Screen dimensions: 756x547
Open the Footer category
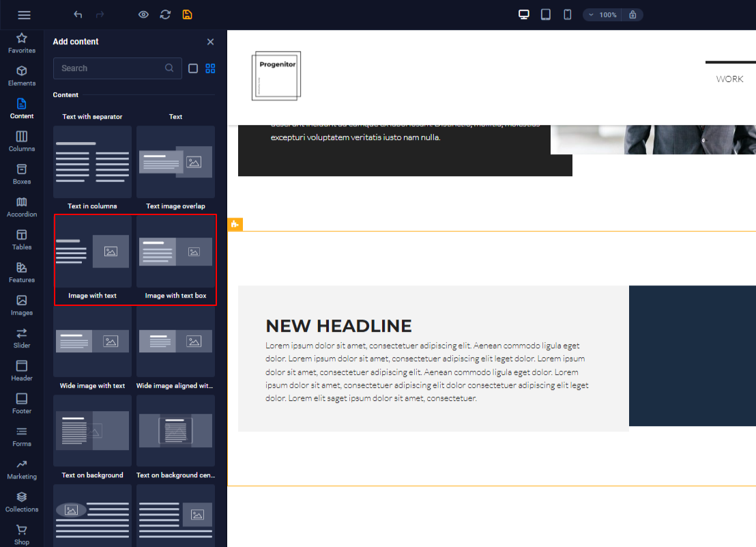(x=22, y=404)
